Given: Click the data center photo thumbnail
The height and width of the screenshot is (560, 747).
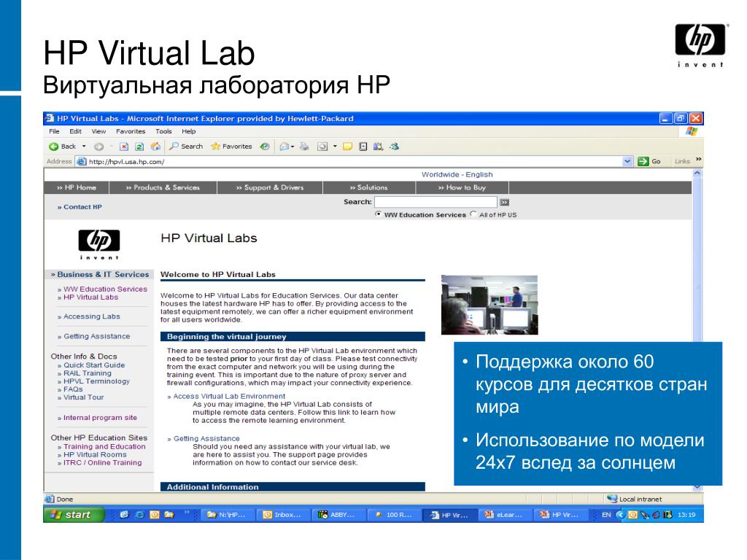Looking at the screenshot, I should click(x=489, y=305).
